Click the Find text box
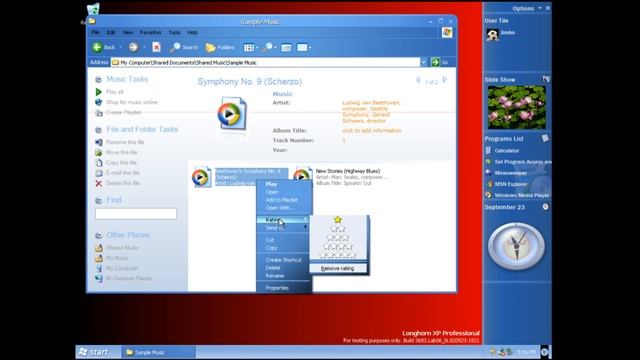The height and width of the screenshot is (360, 640). 136,214
